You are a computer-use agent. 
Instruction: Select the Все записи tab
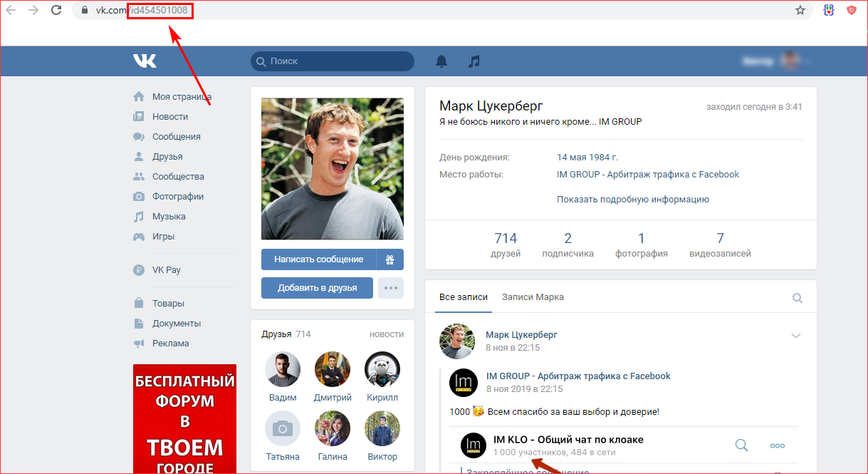pyautogui.click(x=464, y=297)
